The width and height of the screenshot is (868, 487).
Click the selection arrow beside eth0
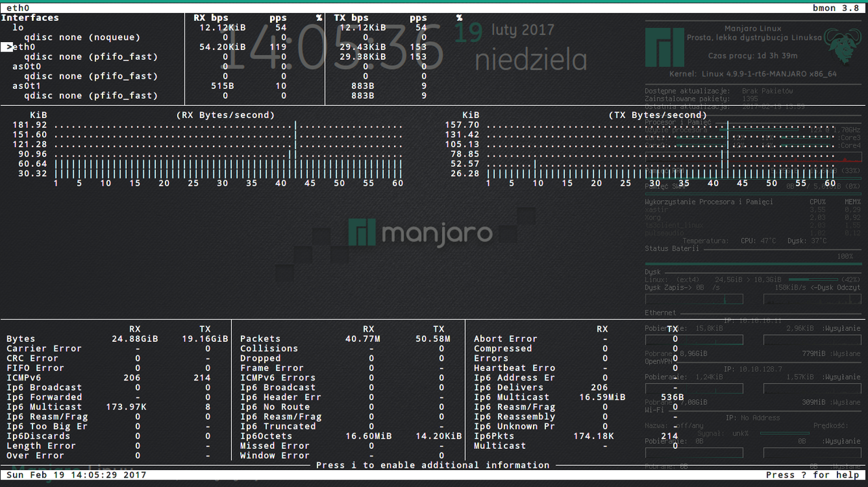tap(8, 47)
